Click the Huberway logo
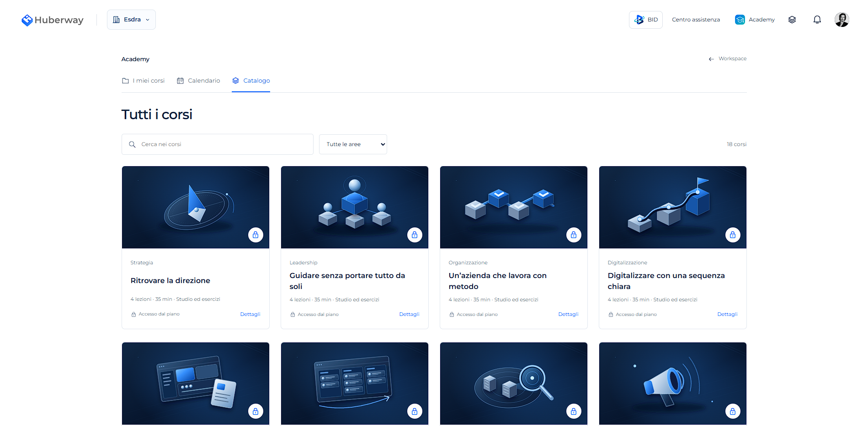 pyautogui.click(x=53, y=20)
